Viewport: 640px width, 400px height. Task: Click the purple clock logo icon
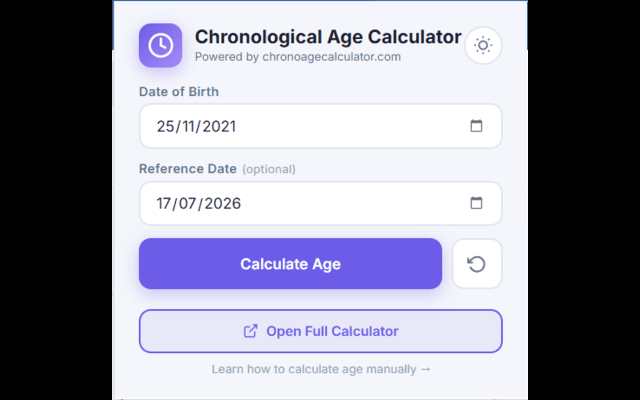[160, 45]
